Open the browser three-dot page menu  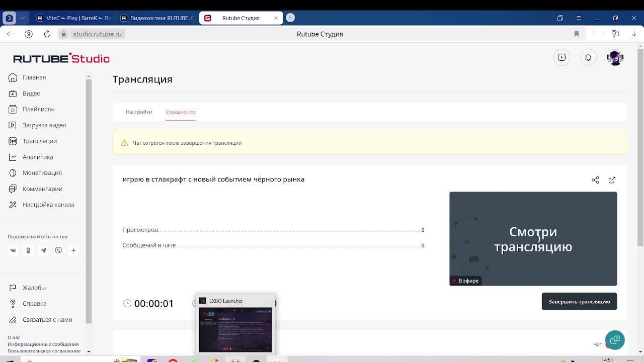click(595, 34)
